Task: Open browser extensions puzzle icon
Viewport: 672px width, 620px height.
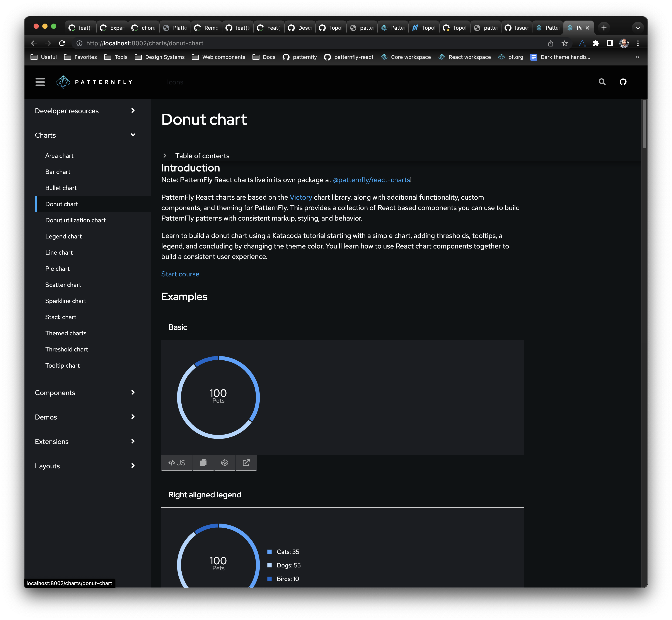Action: (596, 43)
